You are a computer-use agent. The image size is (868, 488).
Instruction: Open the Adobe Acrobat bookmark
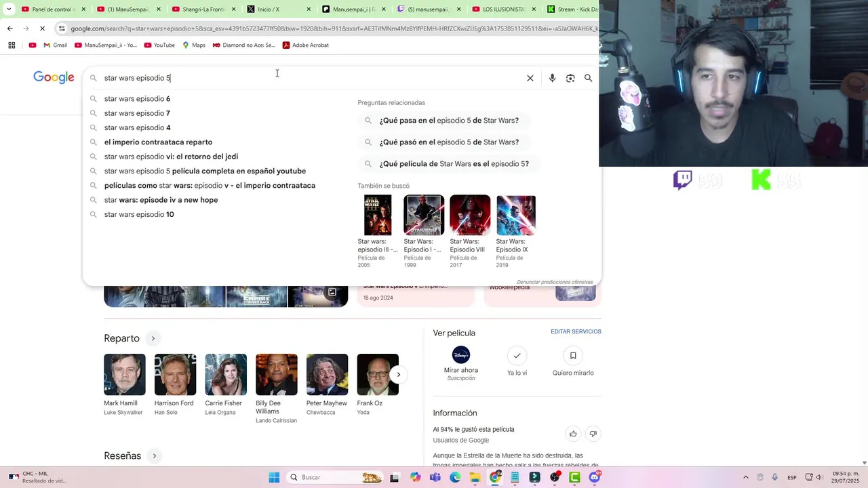(x=305, y=45)
